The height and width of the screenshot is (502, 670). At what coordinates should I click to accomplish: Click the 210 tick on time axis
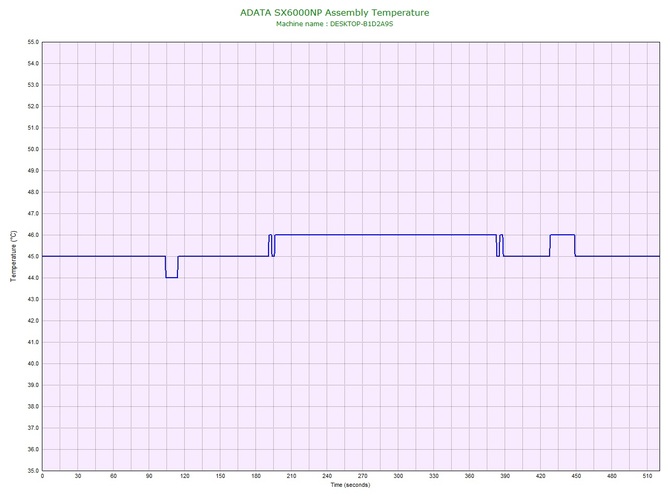[291, 476]
